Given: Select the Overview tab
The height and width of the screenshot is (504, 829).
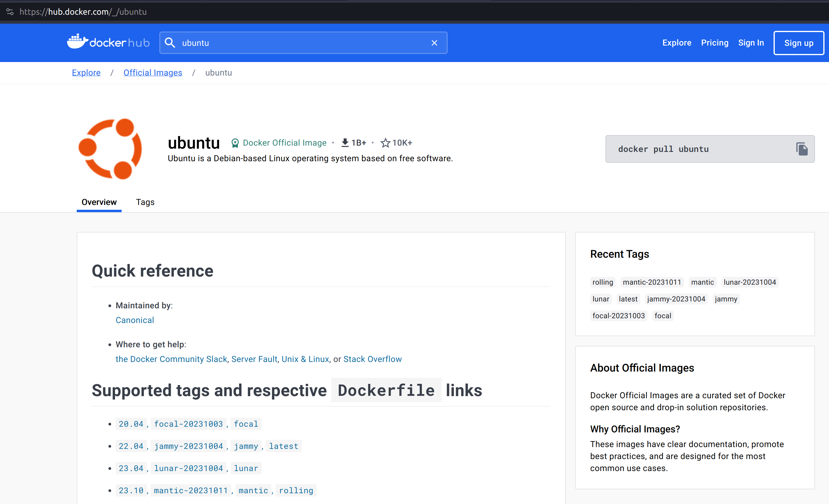Looking at the screenshot, I should point(99,202).
